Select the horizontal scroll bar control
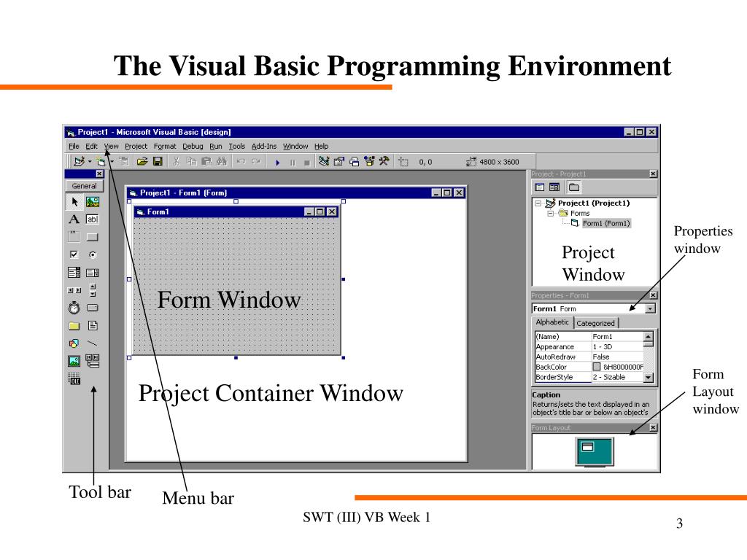Image resolution: width=747 pixels, height=560 pixels. [74, 290]
